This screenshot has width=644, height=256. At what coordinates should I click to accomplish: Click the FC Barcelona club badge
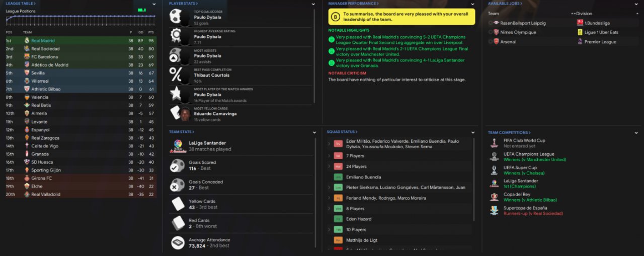(x=27, y=56)
